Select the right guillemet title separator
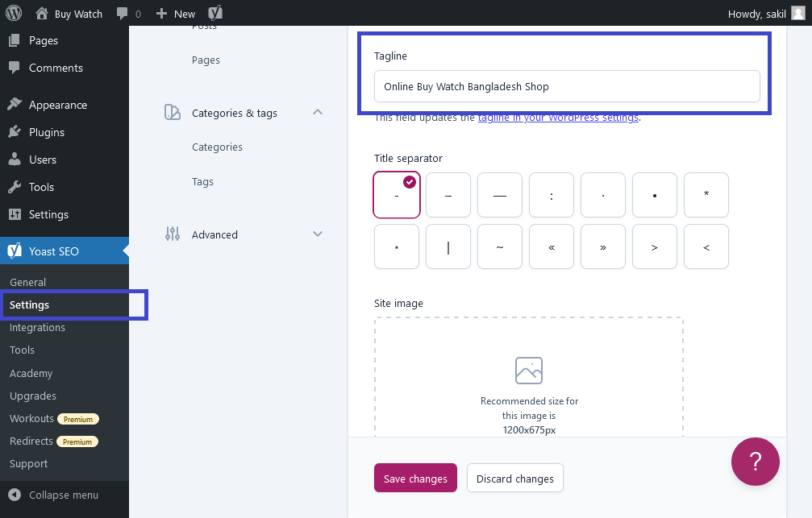 point(603,247)
